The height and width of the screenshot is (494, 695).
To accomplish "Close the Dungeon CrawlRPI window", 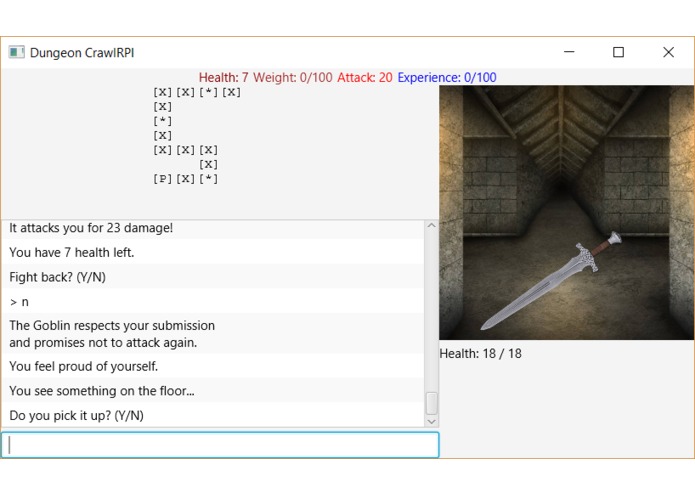I will pyautogui.click(x=668, y=52).
